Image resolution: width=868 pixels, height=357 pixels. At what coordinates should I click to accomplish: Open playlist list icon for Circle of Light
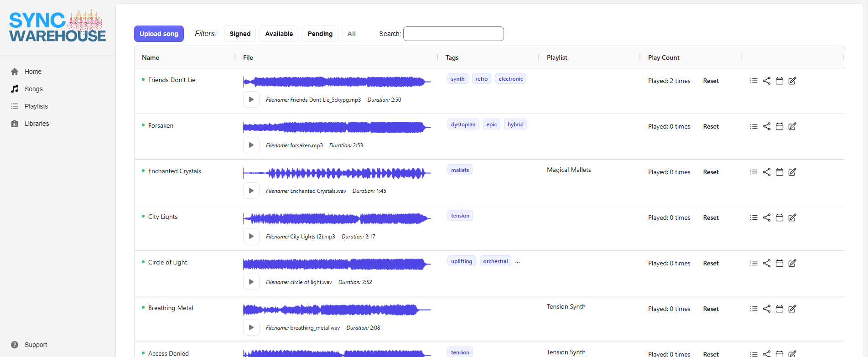(x=754, y=263)
